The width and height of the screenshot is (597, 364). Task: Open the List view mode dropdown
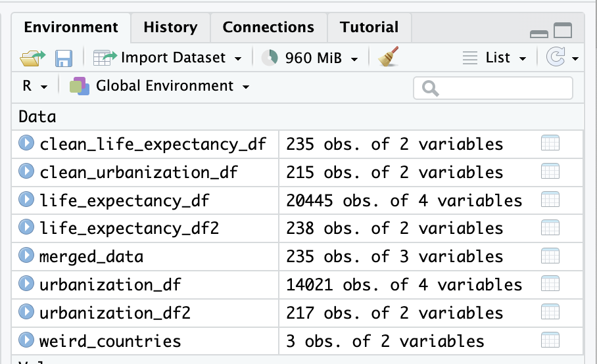(x=495, y=58)
